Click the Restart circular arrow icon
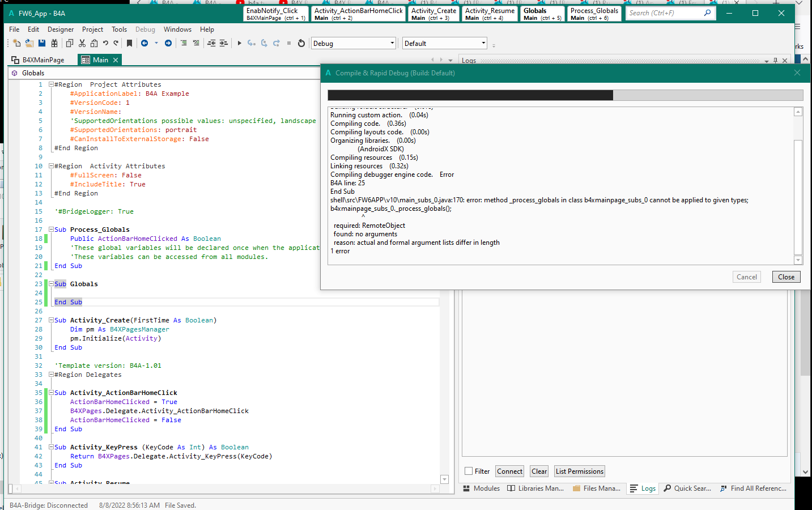Viewport: 812px width, 510px height. coord(301,43)
